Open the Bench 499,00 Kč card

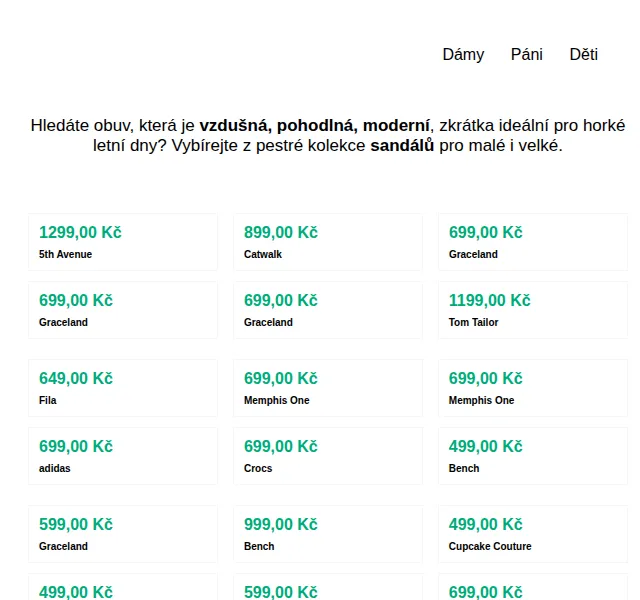click(x=533, y=456)
